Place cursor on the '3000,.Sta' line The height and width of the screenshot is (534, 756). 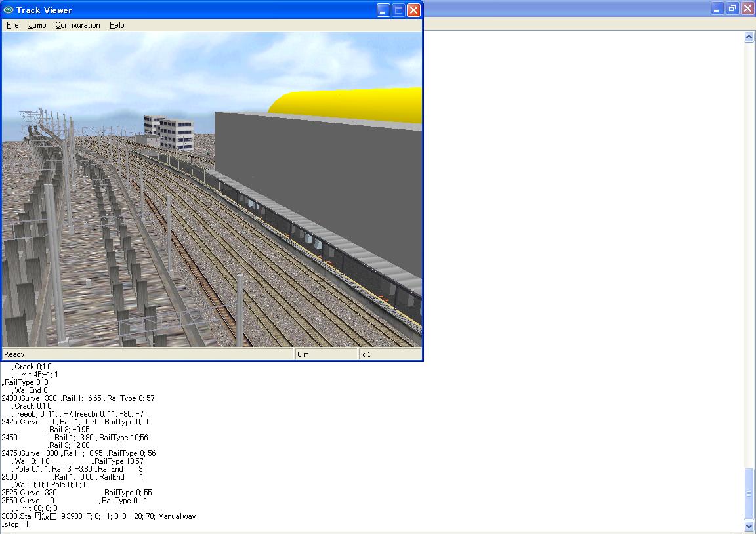[x=98, y=516]
